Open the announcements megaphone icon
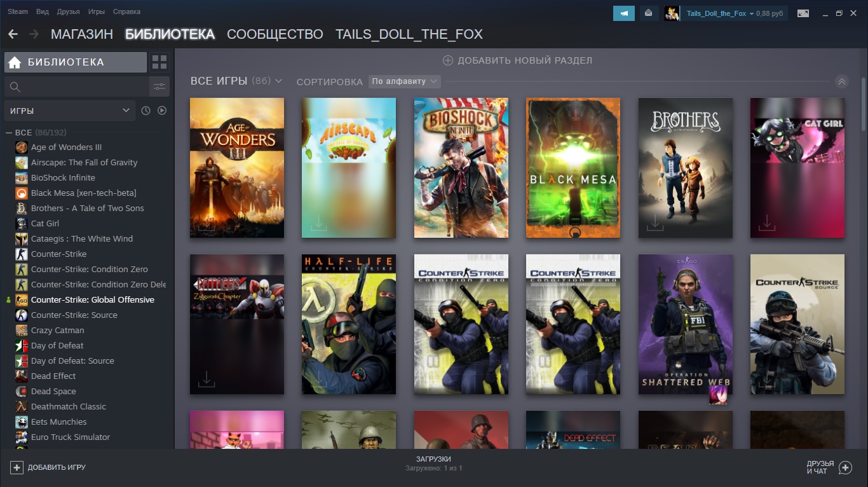Image resolution: width=868 pixels, height=487 pixels. pos(624,13)
